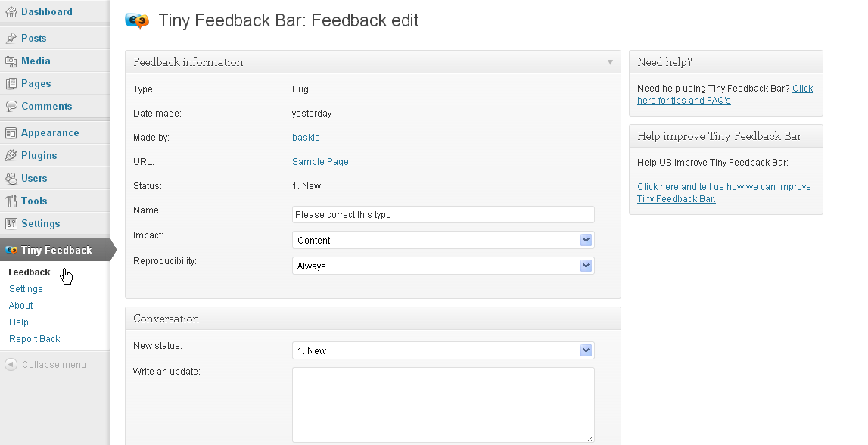Click the Posts pushpin icon
The width and height of the screenshot is (868, 445).
click(x=11, y=38)
